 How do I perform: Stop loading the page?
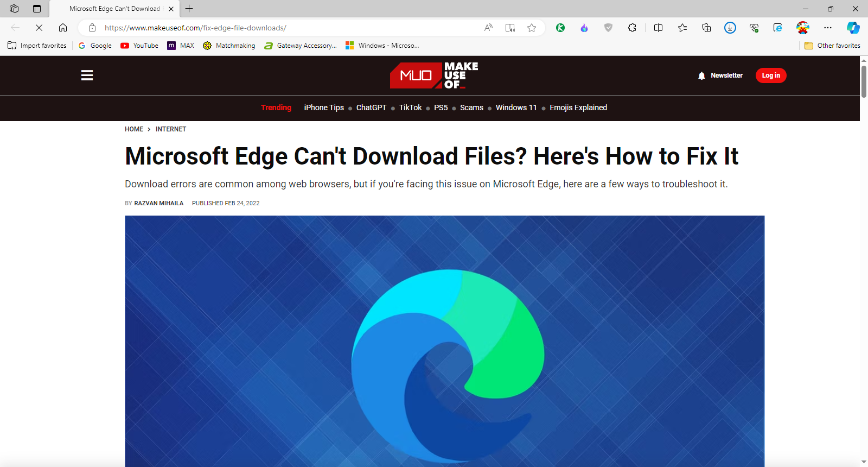pos(39,28)
